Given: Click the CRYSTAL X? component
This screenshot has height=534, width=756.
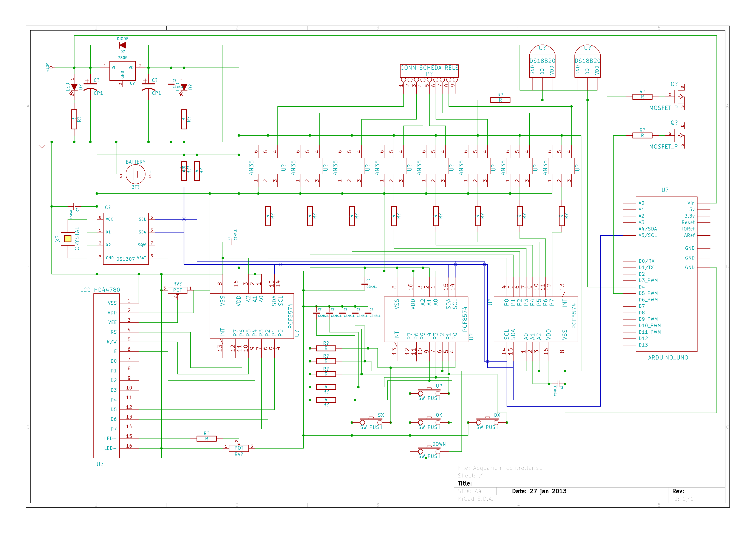Looking at the screenshot, I should [68, 239].
